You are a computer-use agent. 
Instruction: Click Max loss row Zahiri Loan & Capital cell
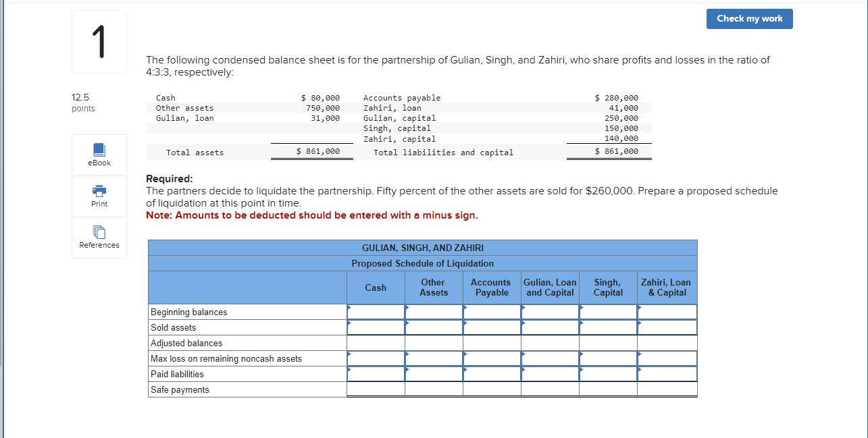click(666, 358)
